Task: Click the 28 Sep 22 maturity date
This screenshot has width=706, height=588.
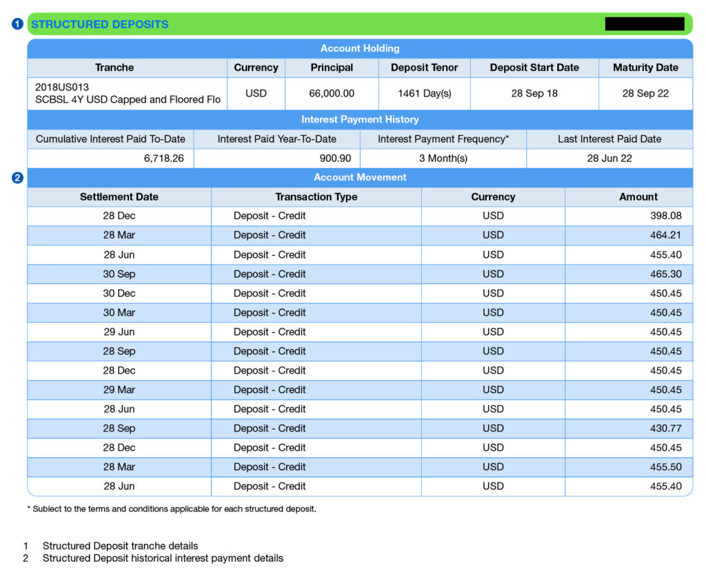Action: tap(645, 93)
